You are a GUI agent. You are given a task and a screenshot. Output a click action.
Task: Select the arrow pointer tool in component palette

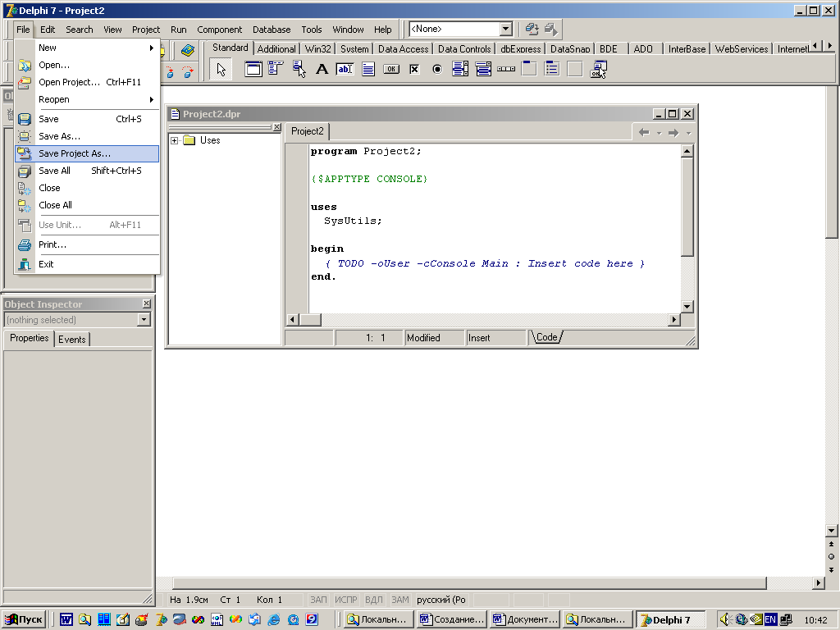coord(221,69)
